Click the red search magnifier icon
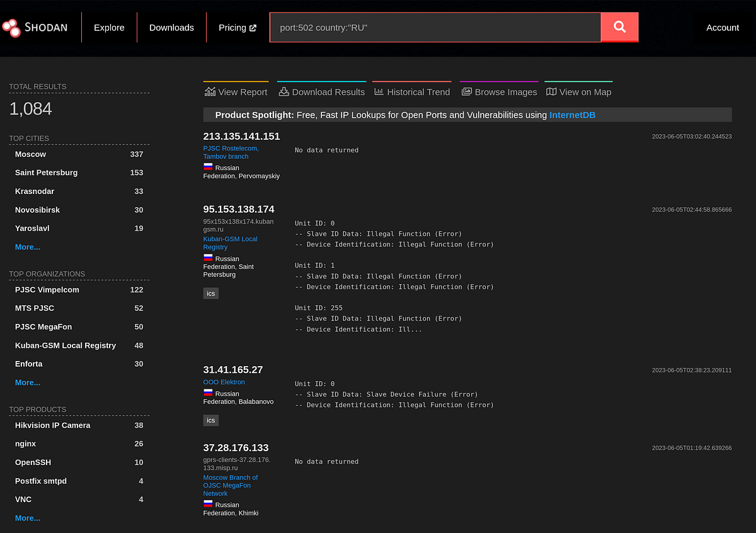 click(x=619, y=27)
